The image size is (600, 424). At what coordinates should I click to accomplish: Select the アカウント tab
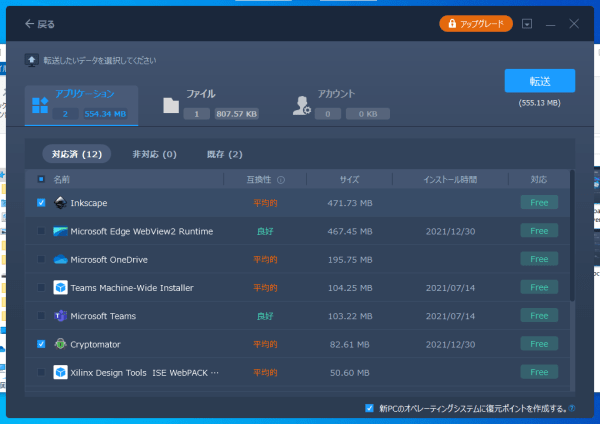pos(341,105)
